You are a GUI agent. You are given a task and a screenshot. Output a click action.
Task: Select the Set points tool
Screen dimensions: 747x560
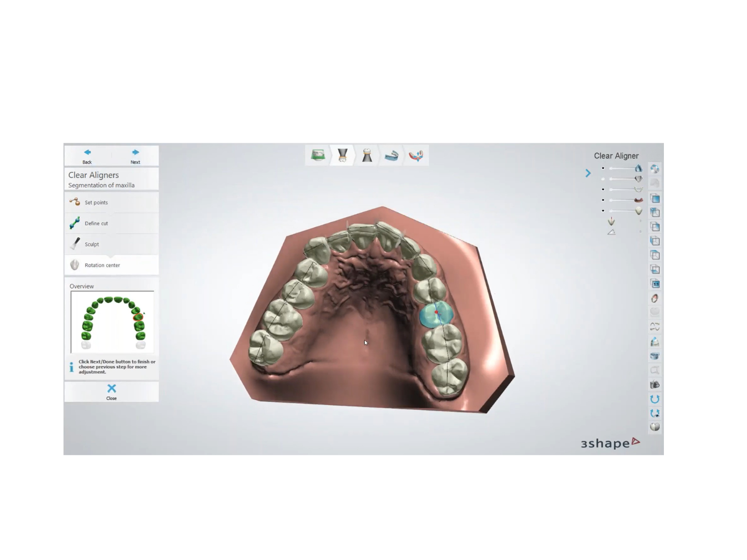(96, 202)
